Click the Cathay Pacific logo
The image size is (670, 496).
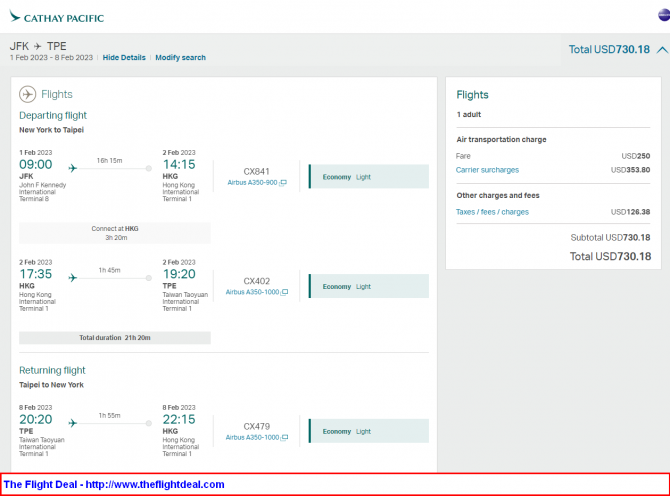(57, 17)
